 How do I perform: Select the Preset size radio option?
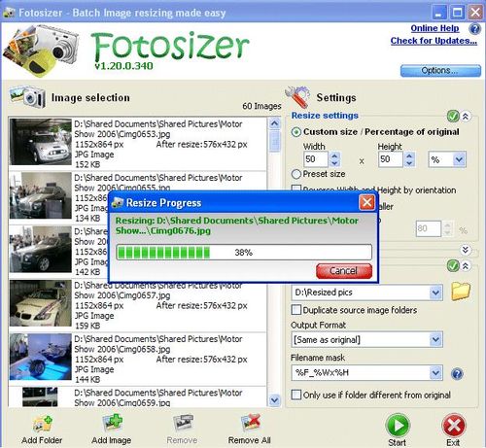296,174
